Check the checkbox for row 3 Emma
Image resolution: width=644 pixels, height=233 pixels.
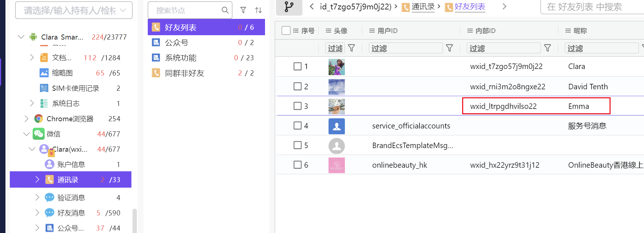point(298,106)
